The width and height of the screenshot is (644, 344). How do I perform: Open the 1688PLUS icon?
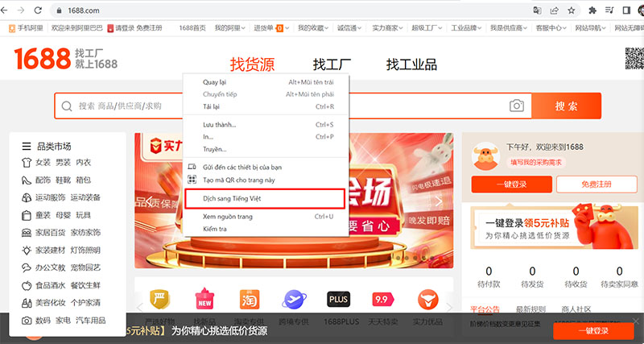point(339,300)
